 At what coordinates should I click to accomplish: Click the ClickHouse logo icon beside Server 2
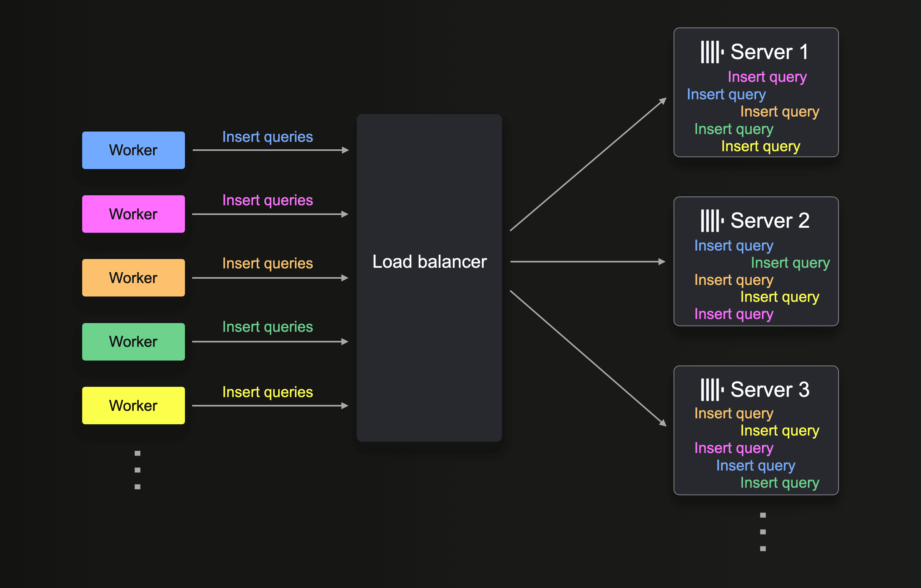point(712,221)
